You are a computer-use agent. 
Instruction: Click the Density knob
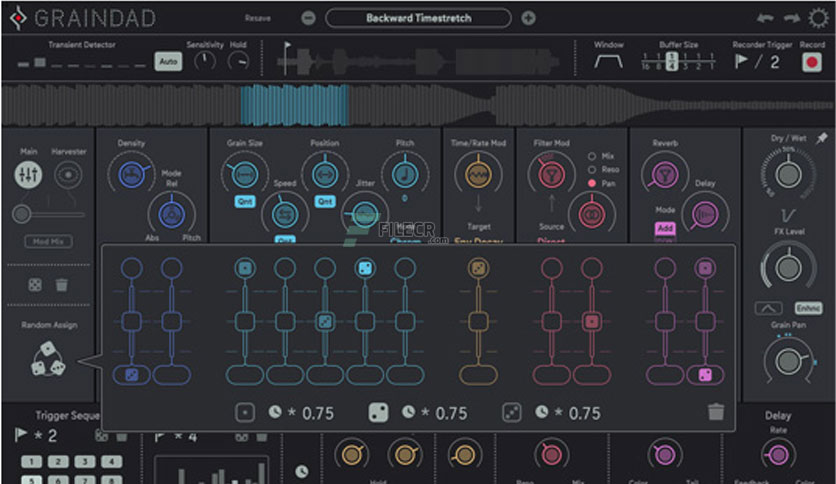[132, 174]
